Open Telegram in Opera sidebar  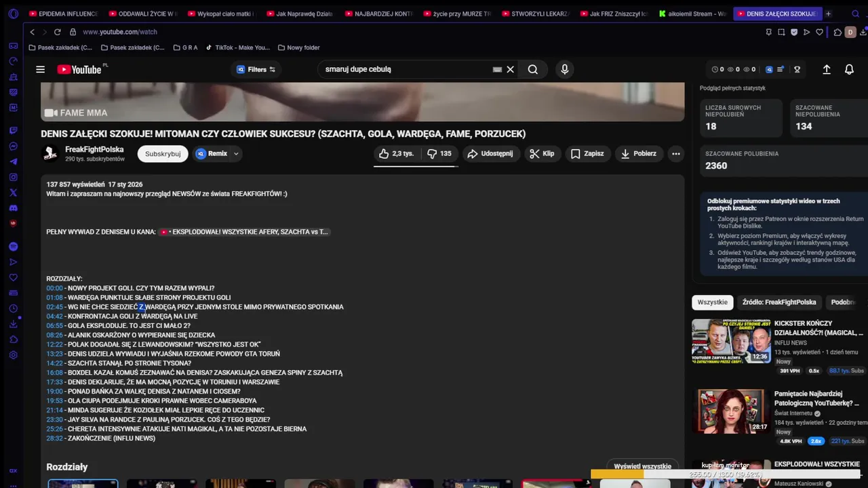[x=13, y=162]
